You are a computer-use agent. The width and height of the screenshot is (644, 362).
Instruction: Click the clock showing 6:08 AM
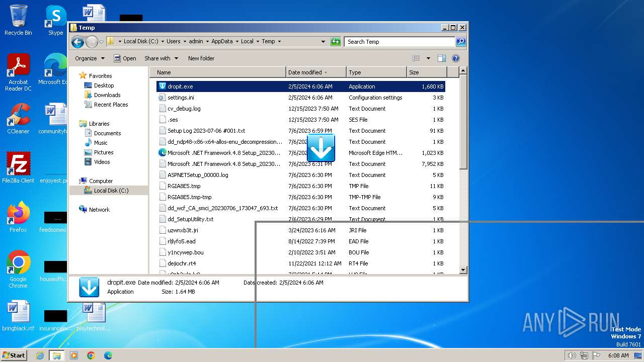point(618,355)
